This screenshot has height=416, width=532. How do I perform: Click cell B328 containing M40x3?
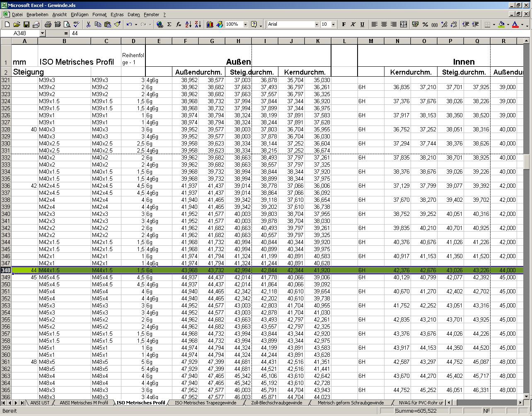point(64,129)
